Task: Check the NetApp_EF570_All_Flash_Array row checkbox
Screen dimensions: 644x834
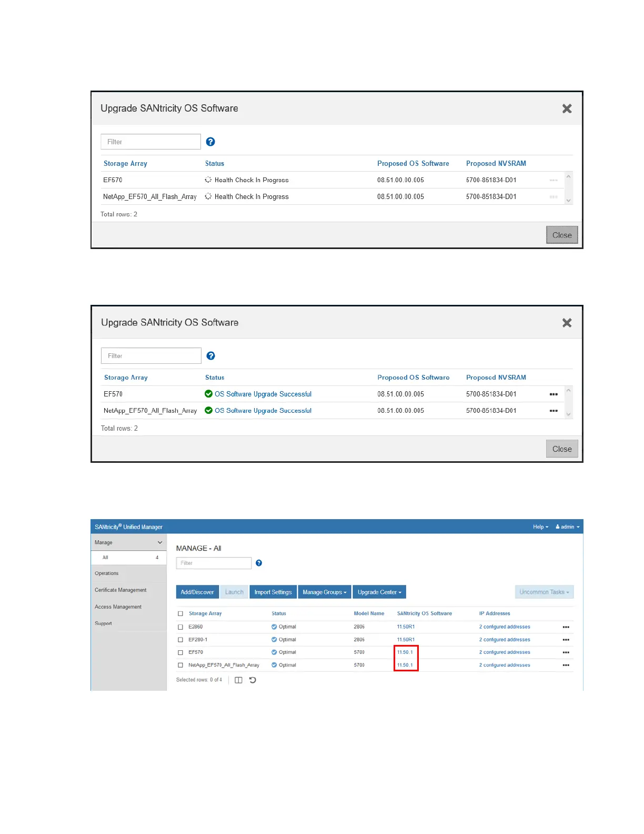Action: [x=180, y=666]
